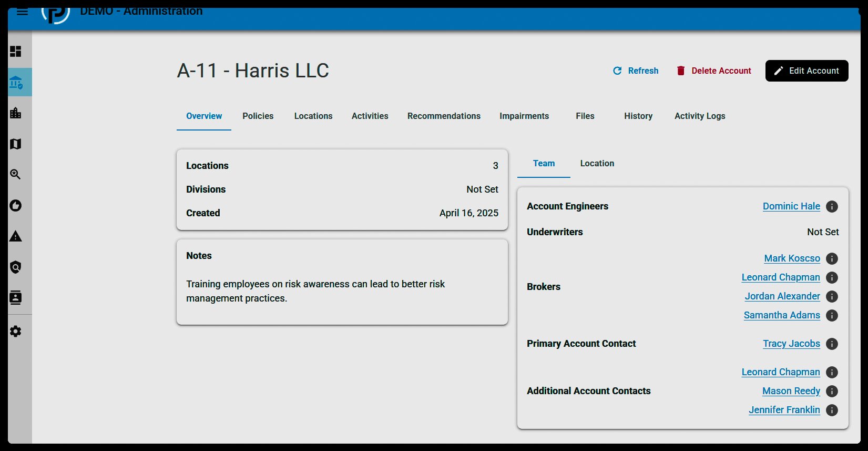Switch to the Files tab

click(x=585, y=116)
